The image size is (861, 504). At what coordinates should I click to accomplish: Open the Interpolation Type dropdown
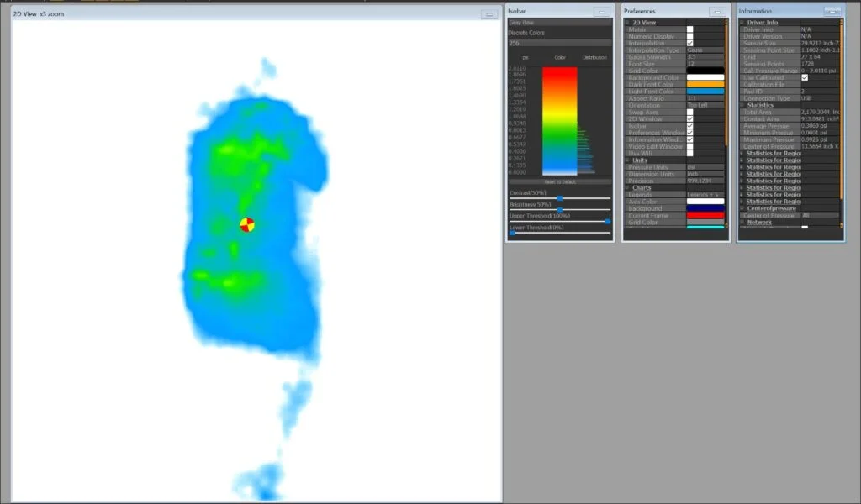705,50
